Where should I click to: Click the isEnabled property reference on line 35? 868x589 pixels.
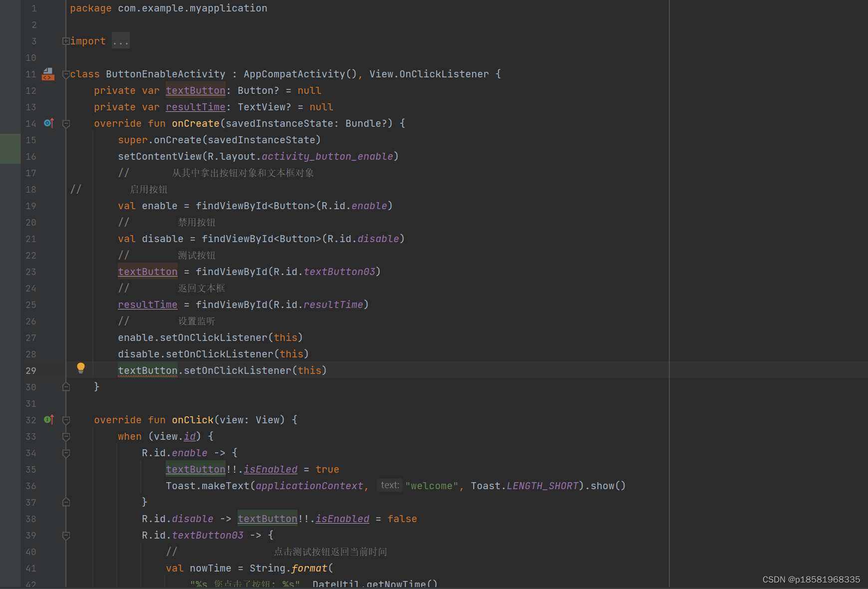pyautogui.click(x=270, y=469)
